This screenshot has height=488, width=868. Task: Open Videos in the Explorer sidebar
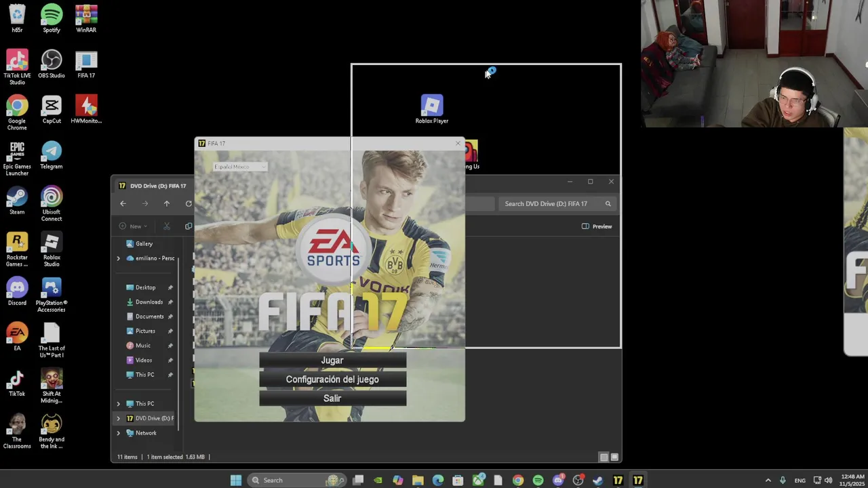(x=143, y=361)
